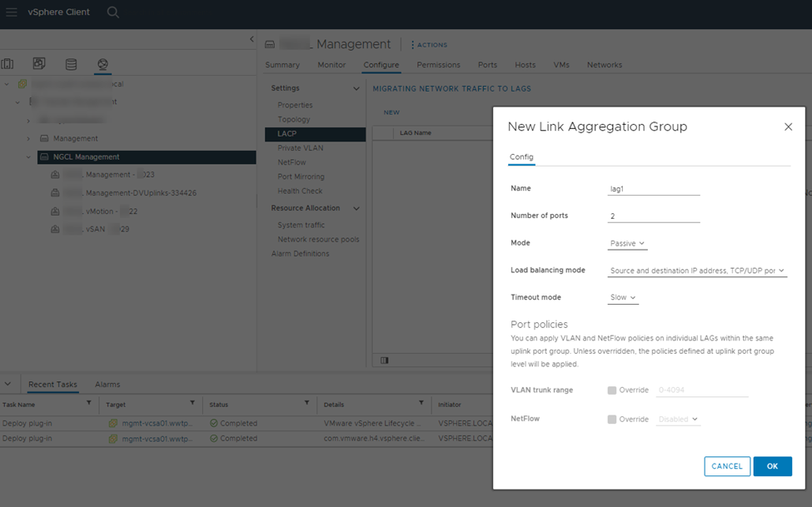Screen dimensions: 812x507
Task: Click the global search magnifier icon
Action: coord(113,12)
